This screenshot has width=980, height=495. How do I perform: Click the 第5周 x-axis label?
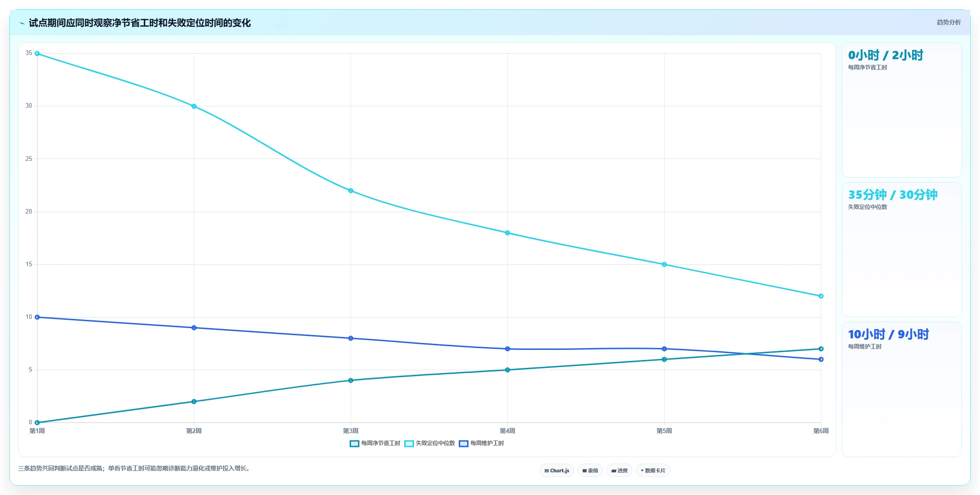point(664,431)
